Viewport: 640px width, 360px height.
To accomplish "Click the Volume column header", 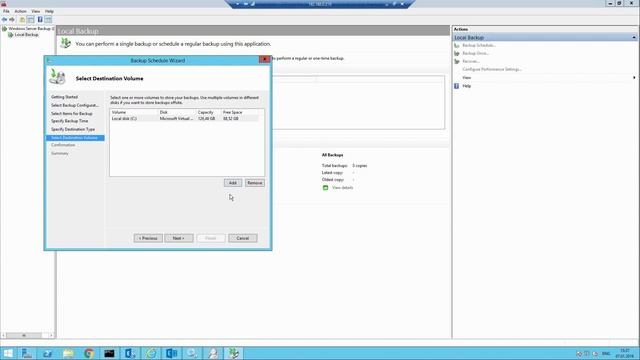I will tap(134, 112).
